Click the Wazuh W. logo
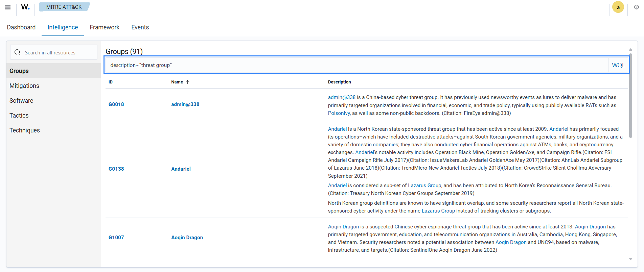644x272 pixels. click(x=25, y=7)
